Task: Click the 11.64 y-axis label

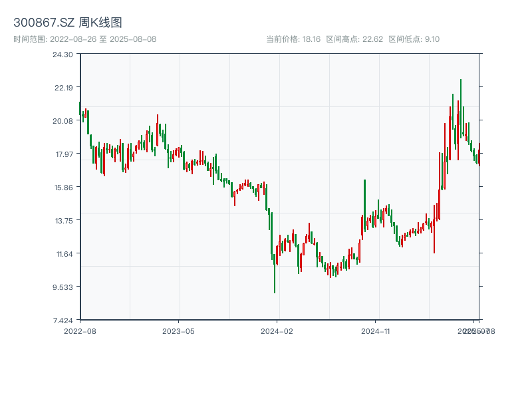Action: click(63, 254)
